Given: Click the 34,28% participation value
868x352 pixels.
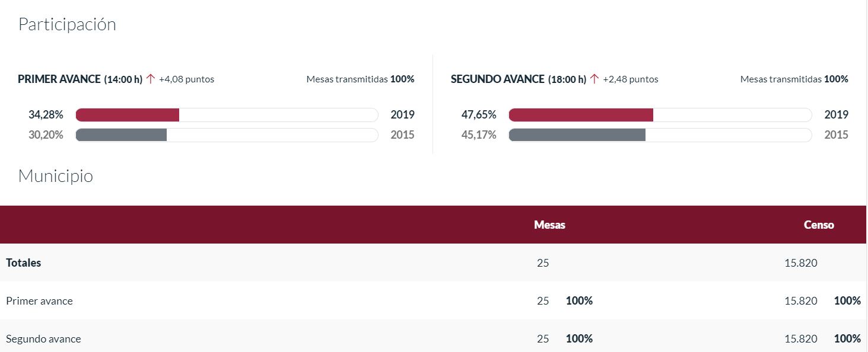Looking at the screenshot, I should click(46, 115).
